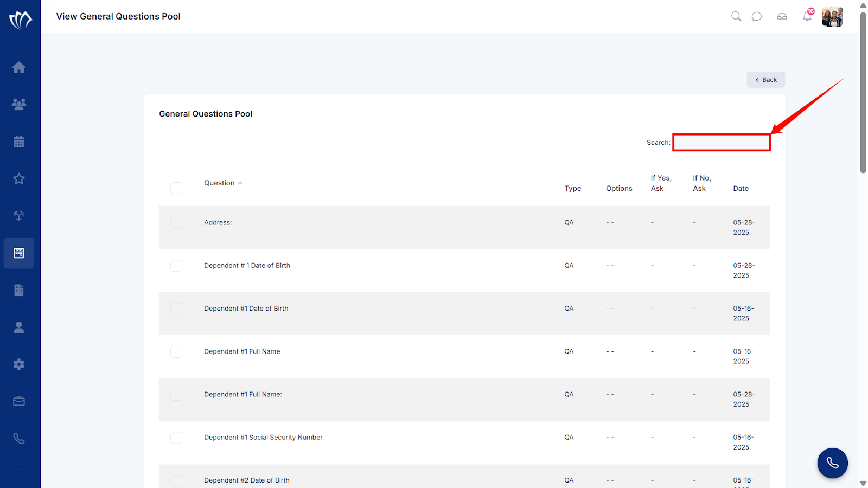This screenshot has width=868, height=488.
Task: Open the single person profile icon in sidebar
Action: [x=19, y=327]
